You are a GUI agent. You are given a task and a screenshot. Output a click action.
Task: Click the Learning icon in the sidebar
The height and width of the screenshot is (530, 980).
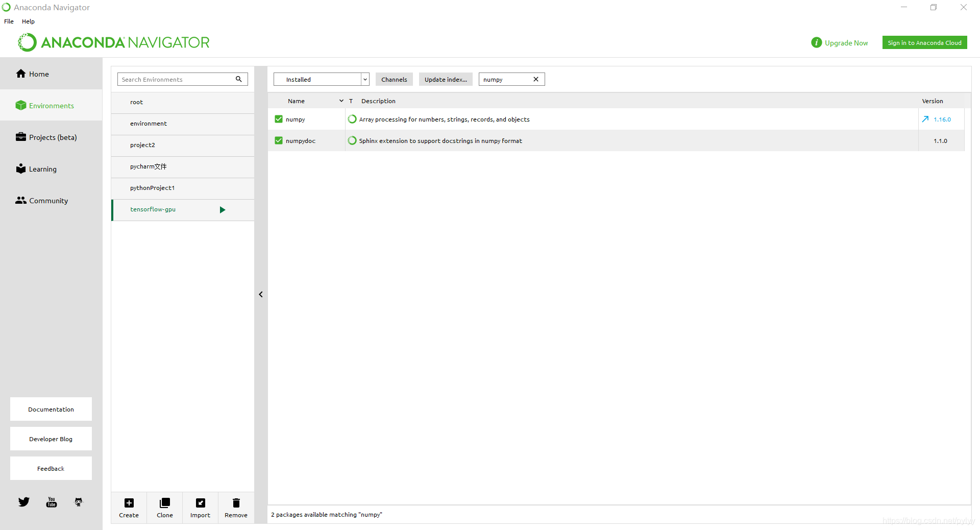(21, 168)
